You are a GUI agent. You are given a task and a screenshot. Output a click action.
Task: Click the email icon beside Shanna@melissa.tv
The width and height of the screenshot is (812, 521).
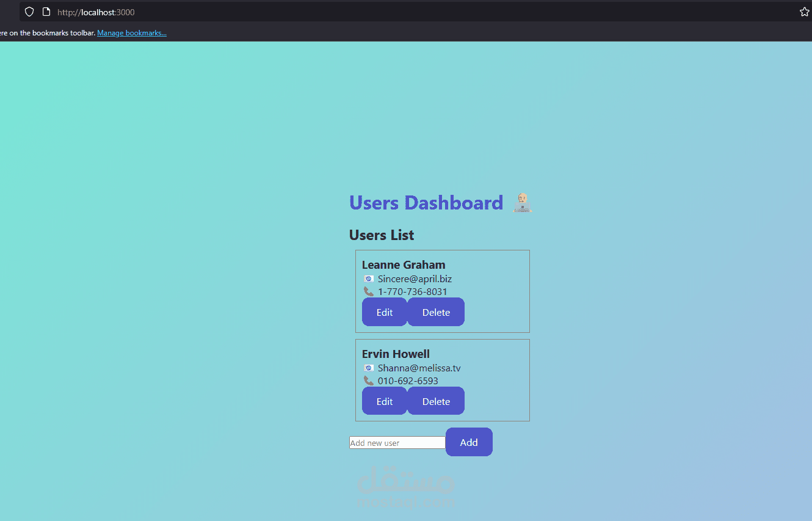coord(368,368)
